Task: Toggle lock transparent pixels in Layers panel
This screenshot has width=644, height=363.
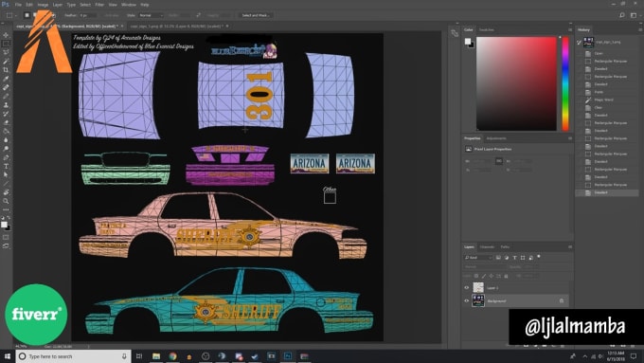Action: (x=476, y=276)
